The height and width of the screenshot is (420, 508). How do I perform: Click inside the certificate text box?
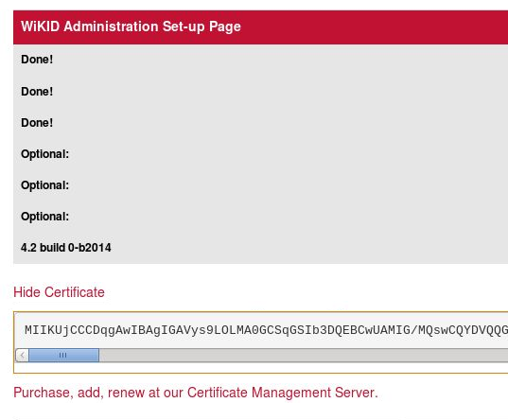(261, 330)
